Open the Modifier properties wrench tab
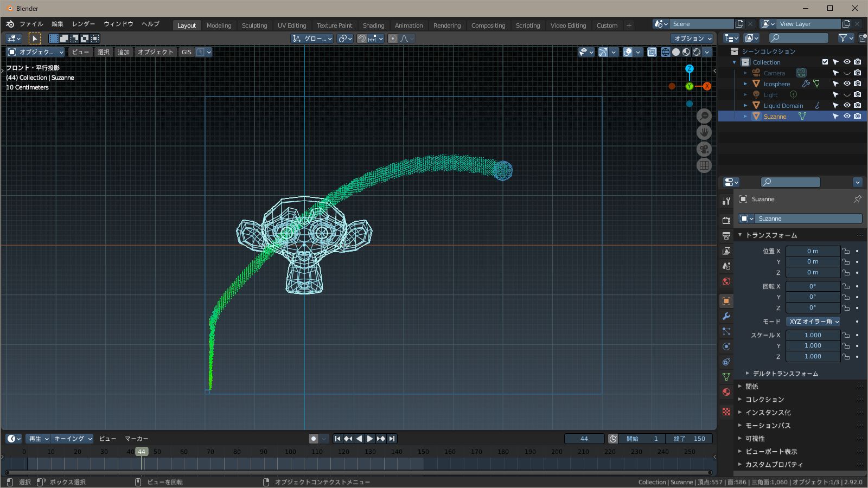Image resolution: width=868 pixels, height=488 pixels. [x=726, y=316]
